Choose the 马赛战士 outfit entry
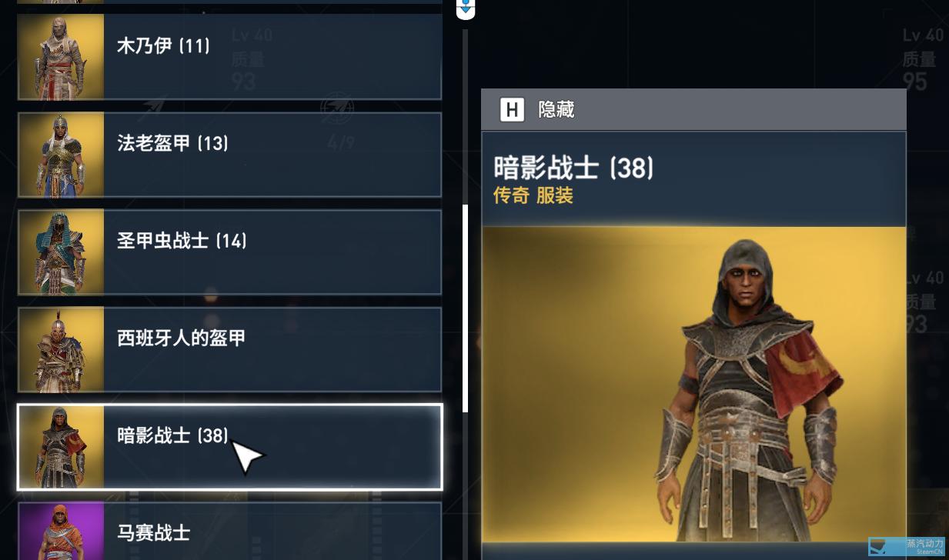The width and height of the screenshot is (949, 560). [229, 532]
